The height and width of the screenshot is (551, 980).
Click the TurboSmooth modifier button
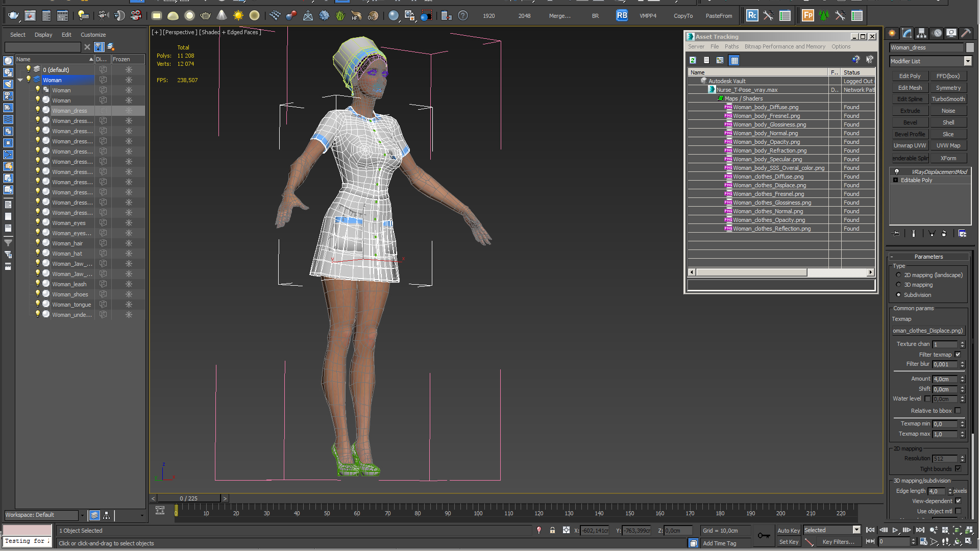pyautogui.click(x=948, y=99)
